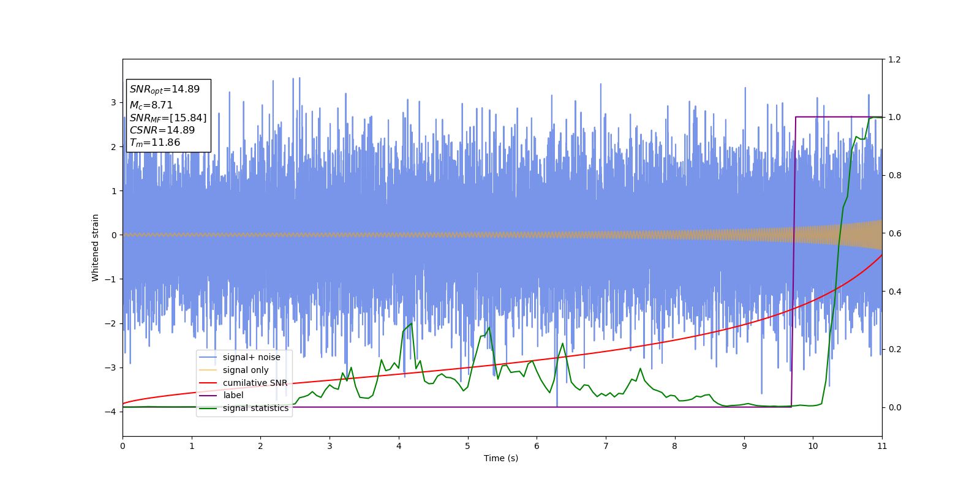Click x-axis tick label 11

pyautogui.click(x=882, y=446)
